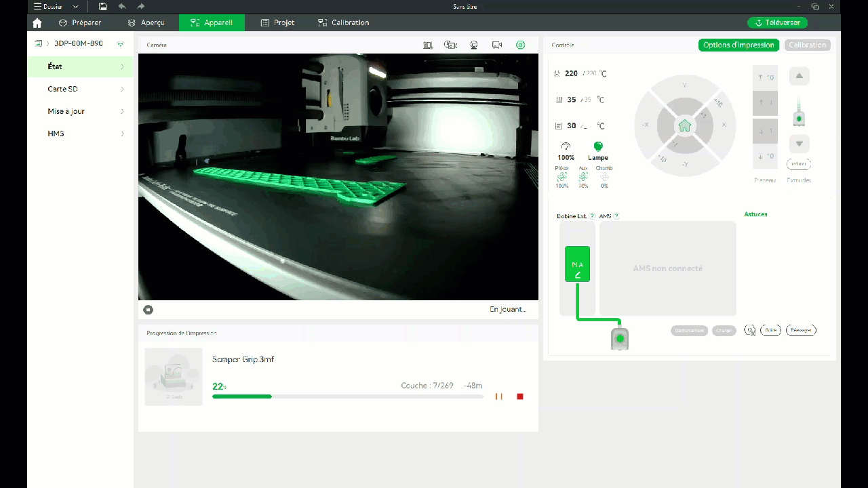
Task: Open the Dossier hamburger menu
Action: point(47,6)
